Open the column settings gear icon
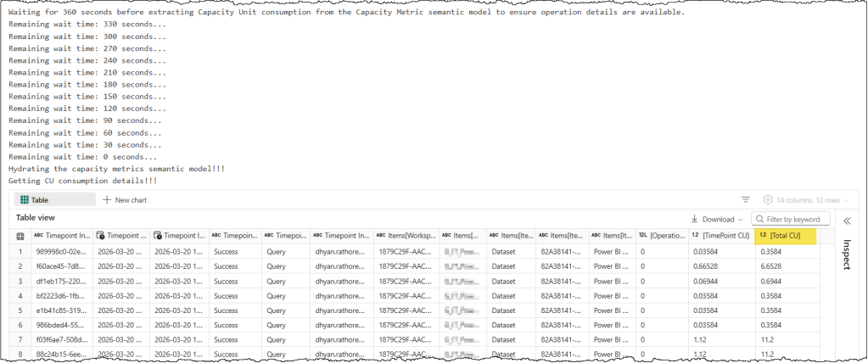Image resolution: width=868 pixels, height=363 pixels. pyautogui.click(x=768, y=199)
